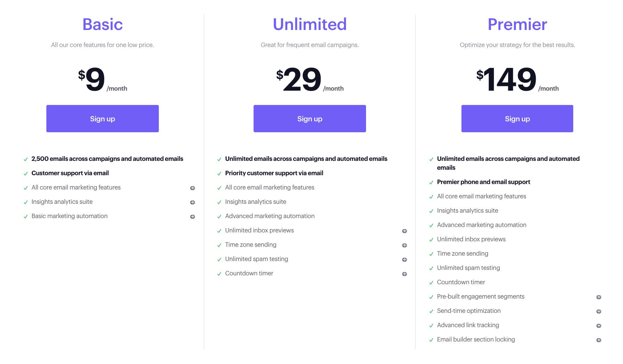This screenshot has width=623, height=364.
Task: Expand Pre-built engagement segments plus icon
Action: click(599, 297)
